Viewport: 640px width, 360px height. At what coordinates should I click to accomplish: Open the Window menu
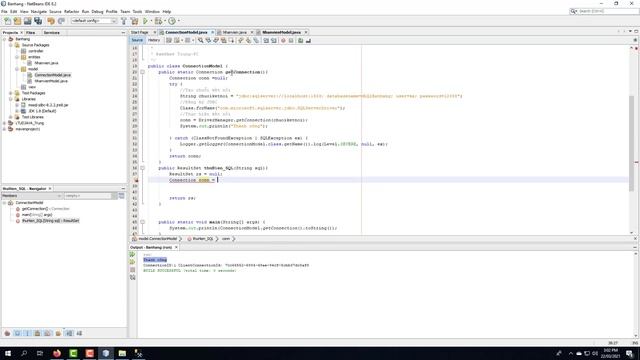[x=152, y=11]
